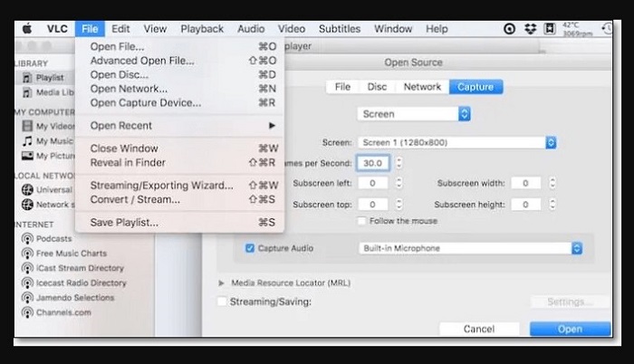
Task: Open iCast Stream Directory
Action: click(72, 268)
